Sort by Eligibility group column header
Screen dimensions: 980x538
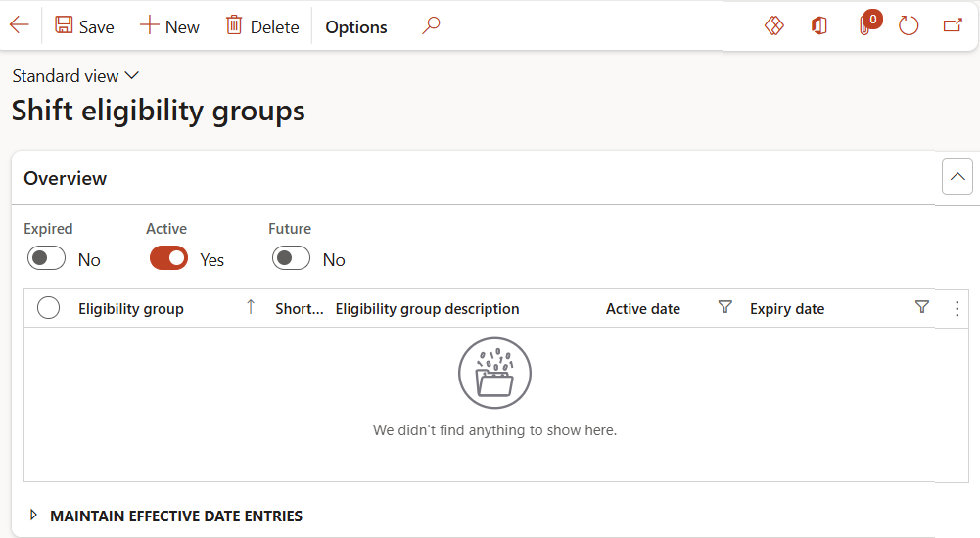coord(130,308)
